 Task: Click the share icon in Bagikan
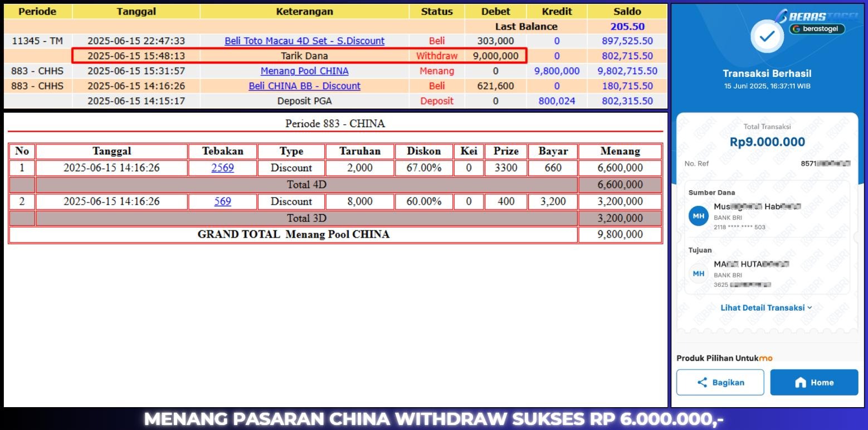click(703, 383)
